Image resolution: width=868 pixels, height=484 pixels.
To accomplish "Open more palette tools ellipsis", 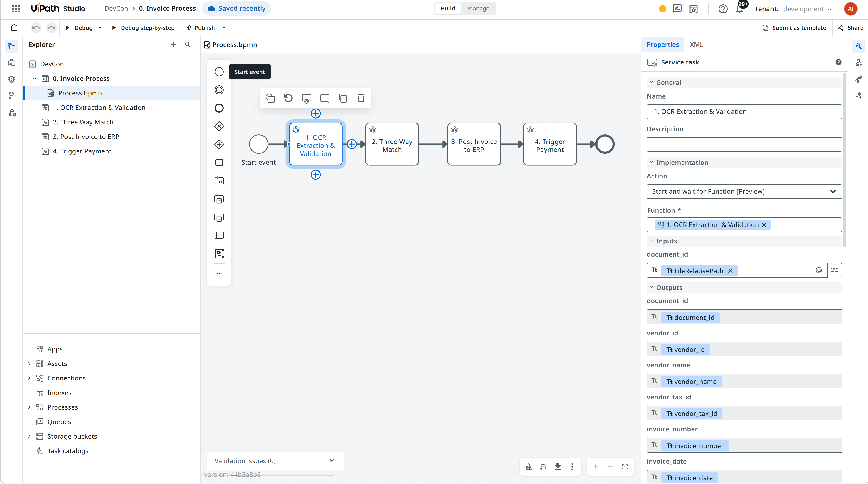I will click(x=219, y=274).
